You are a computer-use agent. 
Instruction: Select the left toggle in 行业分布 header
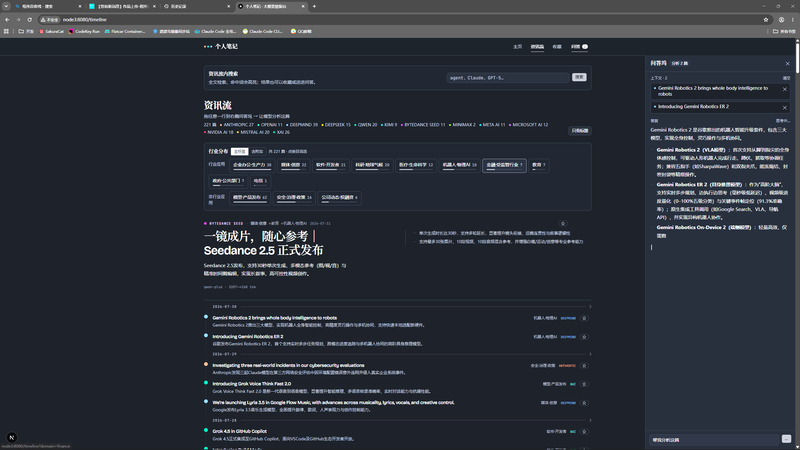(239, 152)
